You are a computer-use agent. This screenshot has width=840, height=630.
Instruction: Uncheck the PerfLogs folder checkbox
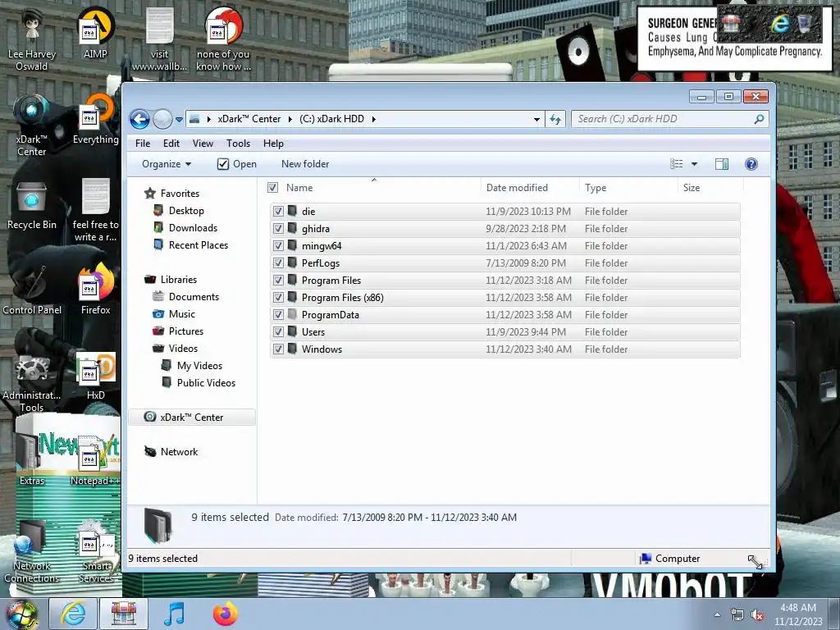(278, 262)
